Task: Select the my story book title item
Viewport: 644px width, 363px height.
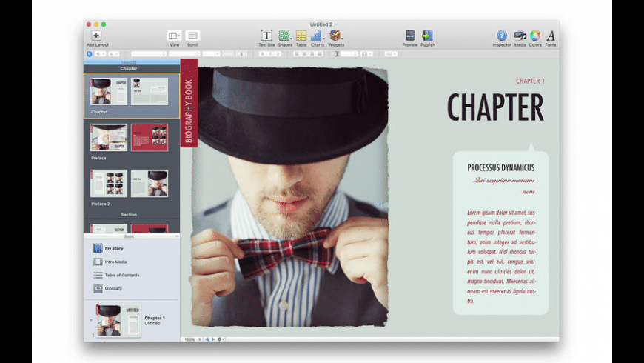Action: tap(114, 248)
